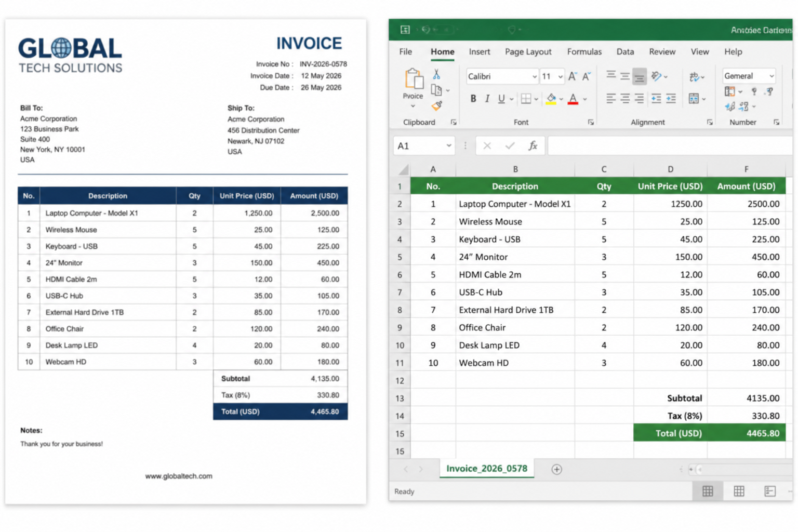
Task: Expand the Paste options arrow
Action: pos(413,107)
